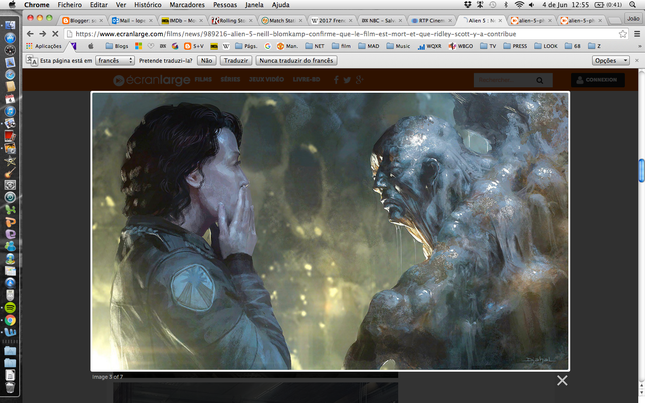Launch Spotify from the Dock
Image resolution: width=645 pixels, height=403 pixels.
pyautogui.click(x=10, y=307)
